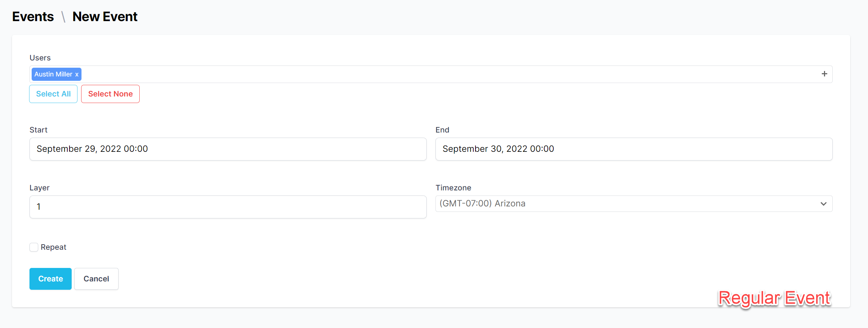Focus the Start date field
The height and width of the screenshot is (328, 868).
(x=228, y=149)
